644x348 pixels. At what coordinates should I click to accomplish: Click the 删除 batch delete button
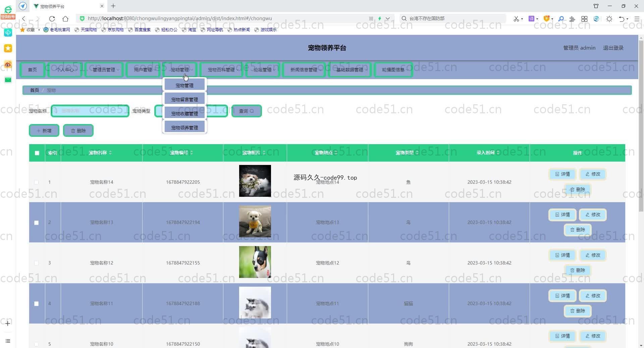click(x=78, y=131)
